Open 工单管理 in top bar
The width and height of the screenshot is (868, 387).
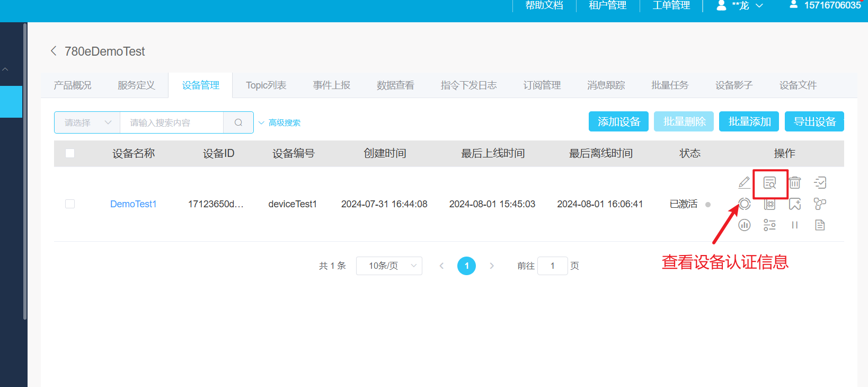click(x=671, y=5)
